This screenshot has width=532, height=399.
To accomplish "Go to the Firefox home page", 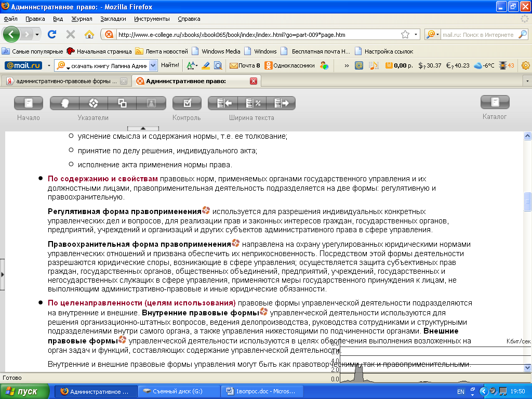I will 89,34.
